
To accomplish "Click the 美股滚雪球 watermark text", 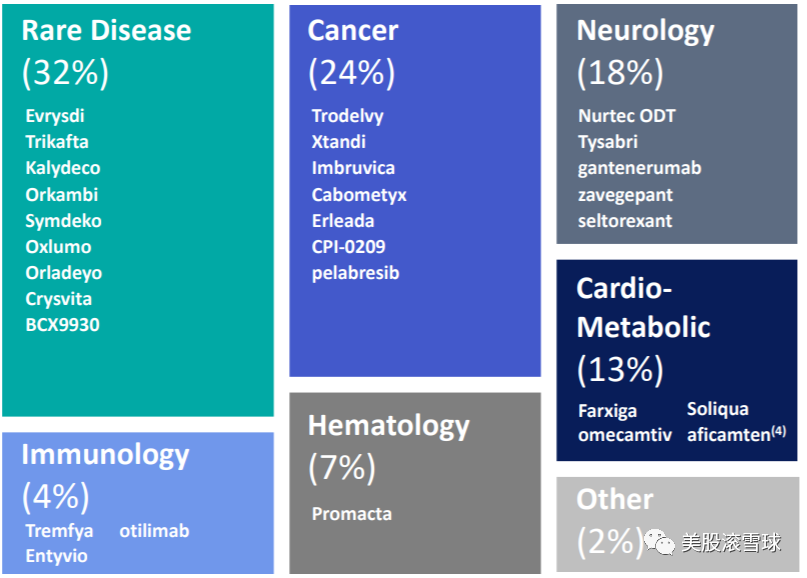I will point(732,543).
